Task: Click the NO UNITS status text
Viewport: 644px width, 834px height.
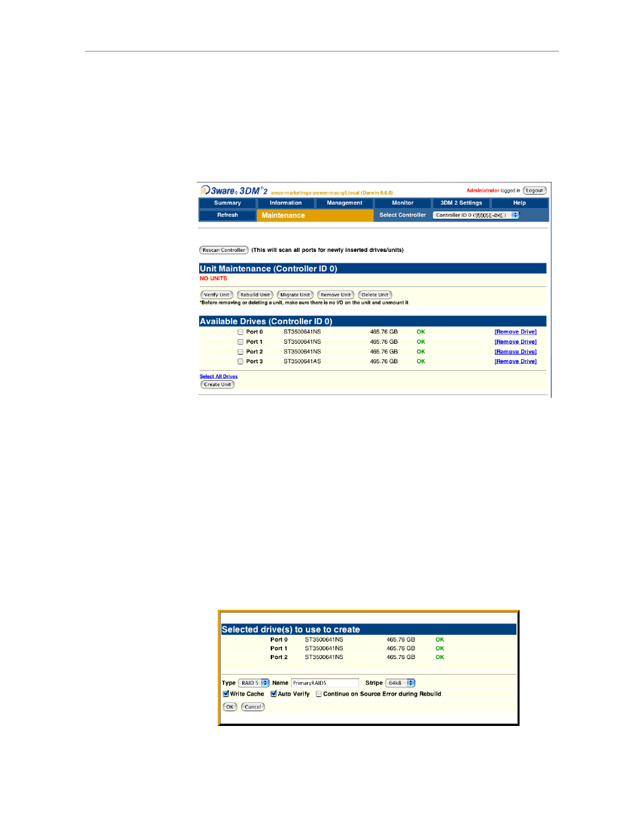Action: (x=213, y=278)
